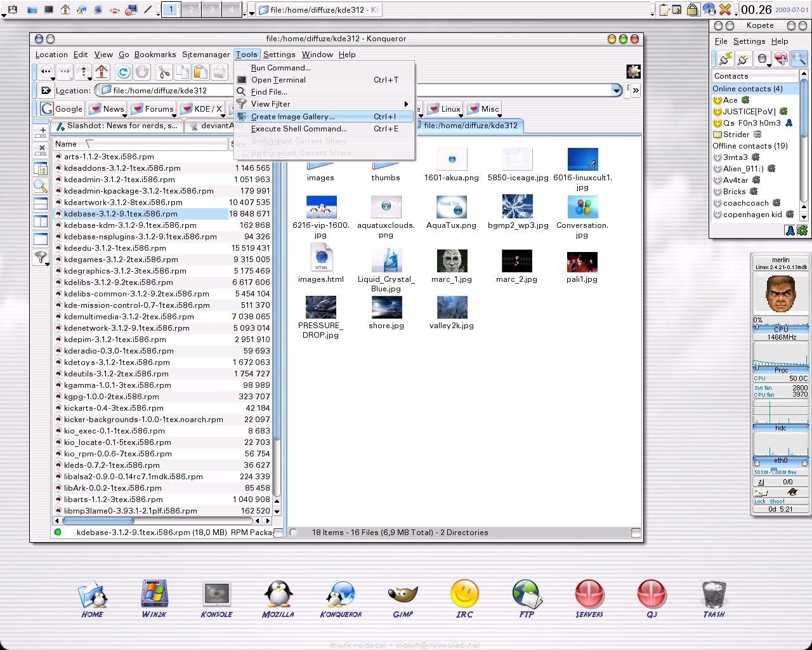The height and width of the screenshot is (650, 812).
Task: Click the clipboard Paste icon
Action: pos(200,72)
